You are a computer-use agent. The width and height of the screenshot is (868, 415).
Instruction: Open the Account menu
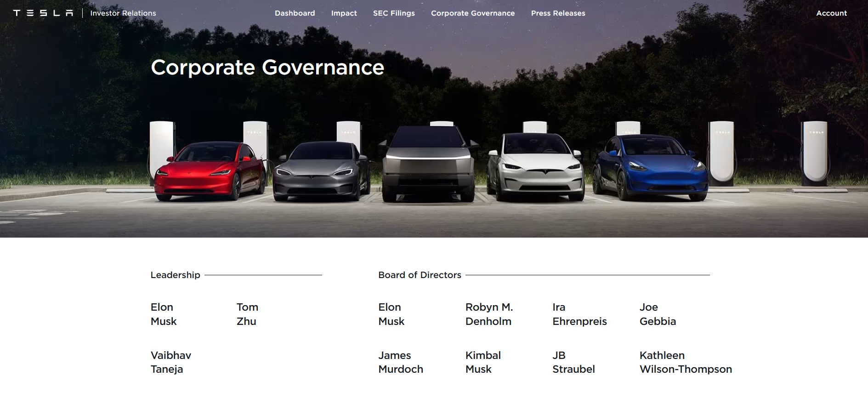coord(831,13)
